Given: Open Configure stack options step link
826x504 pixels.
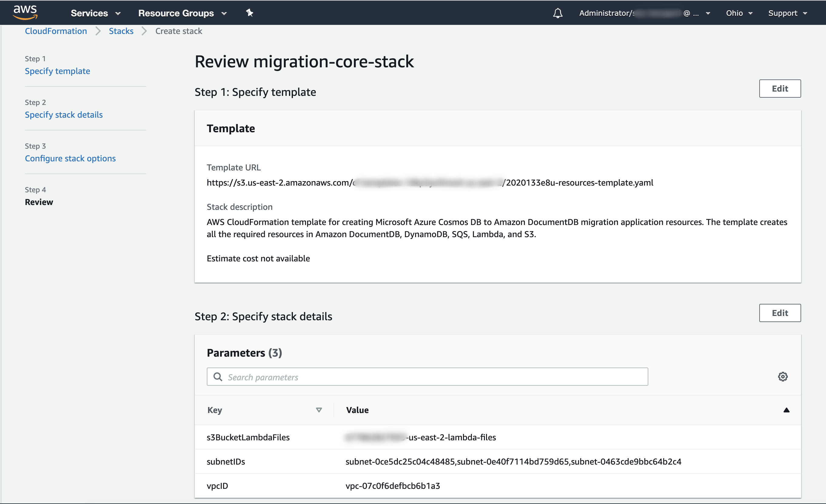Looking at the screenshot, I should pos(70,158).
